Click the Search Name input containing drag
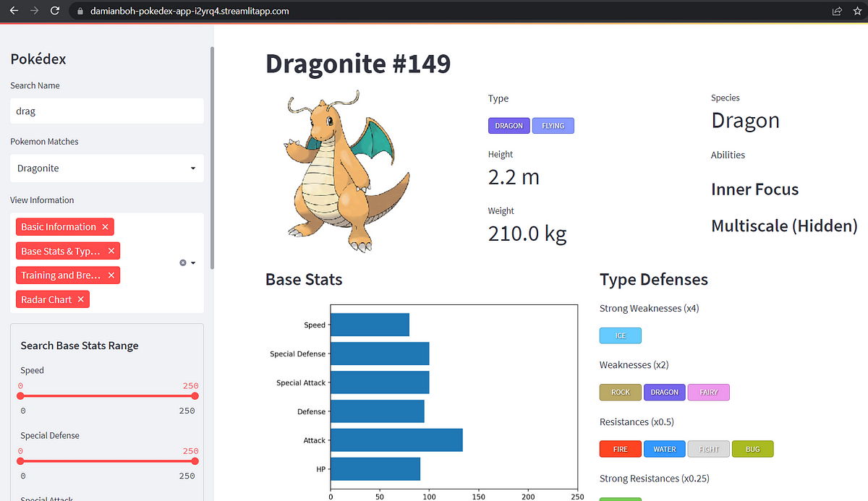 point(107,111)
